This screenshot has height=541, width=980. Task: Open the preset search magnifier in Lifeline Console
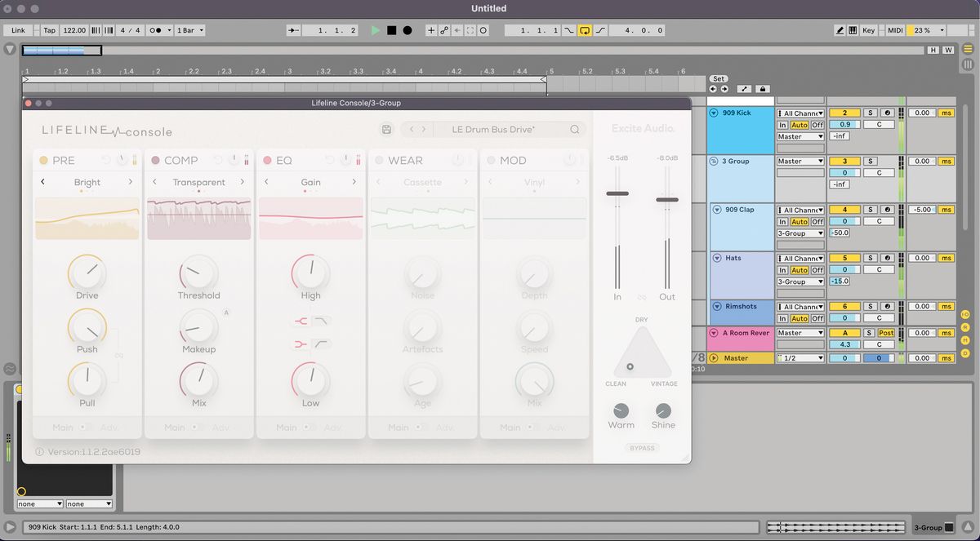point(574,130)
